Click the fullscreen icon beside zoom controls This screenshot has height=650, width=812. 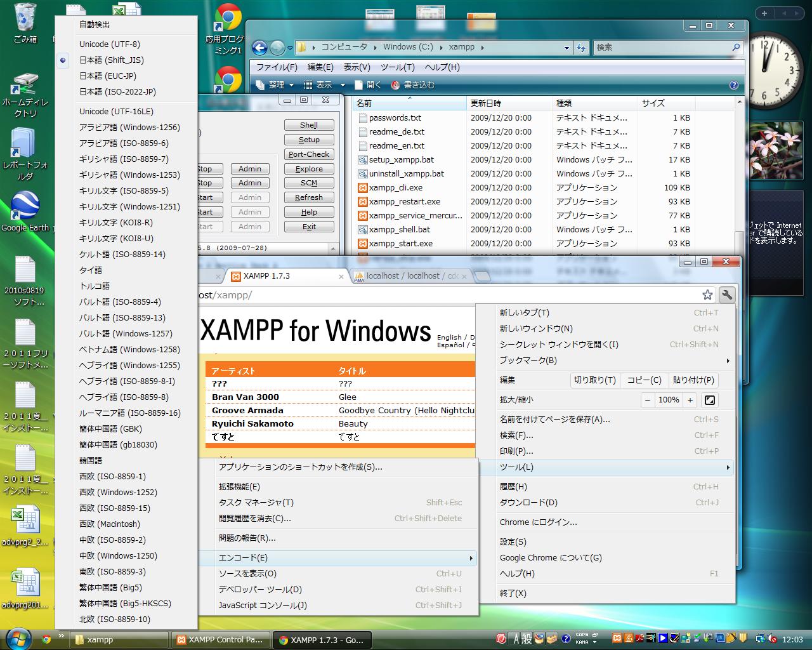(710, 400)
